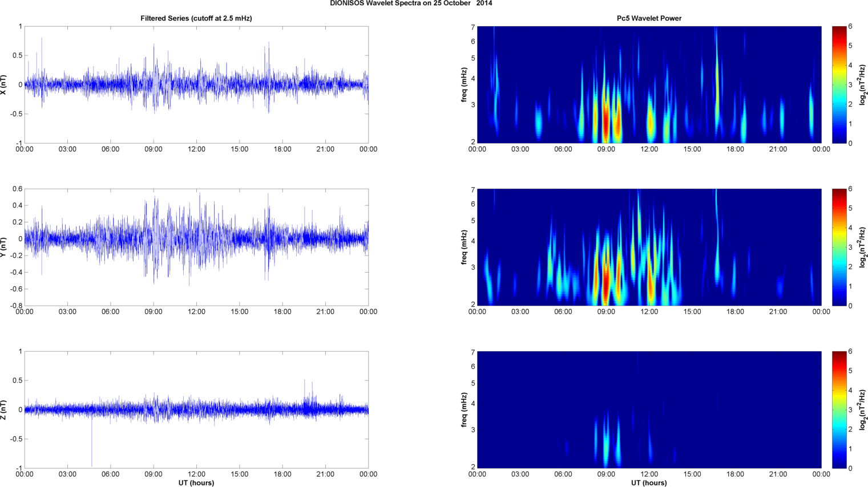Click 'freq (mHz)' label of the bottom wavelet spectrum
Viewport: 868px width, 487px height.
(x=464, y=409)
